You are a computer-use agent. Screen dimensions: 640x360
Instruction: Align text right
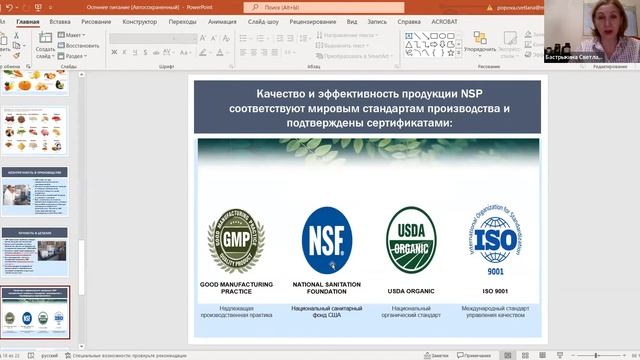point(264,52)
